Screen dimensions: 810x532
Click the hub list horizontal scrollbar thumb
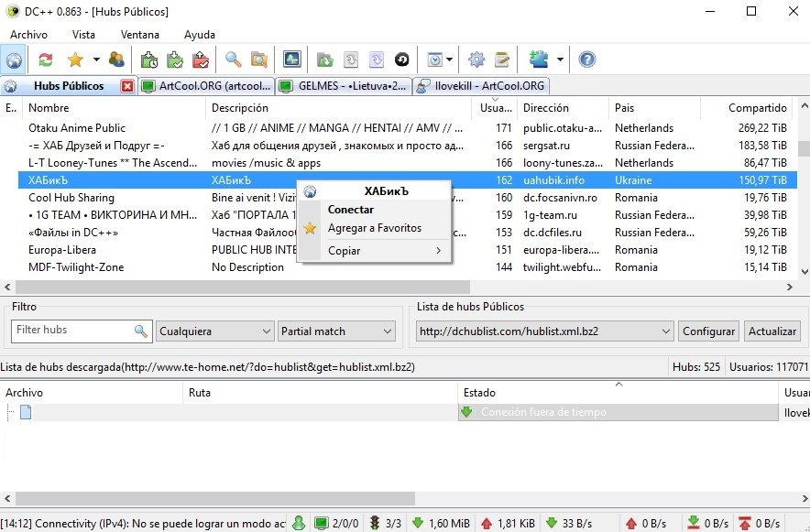[243, 287]
